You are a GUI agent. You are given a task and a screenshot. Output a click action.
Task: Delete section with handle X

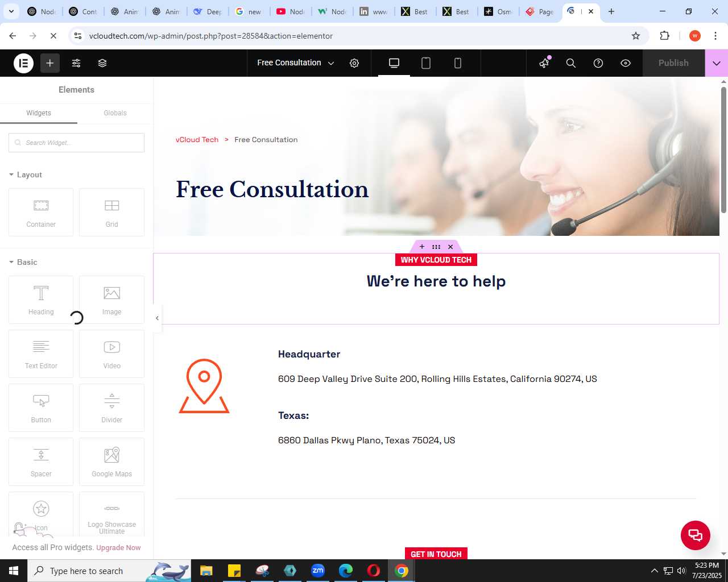pos(450,247)
